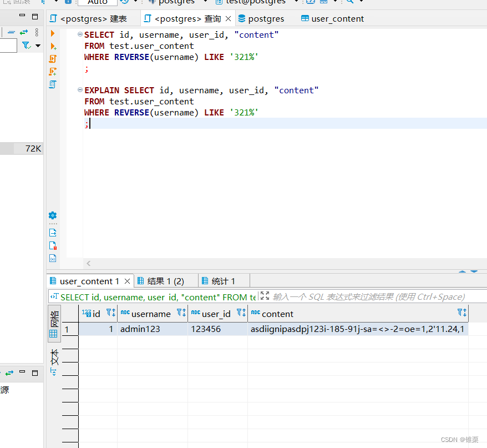Open the postgres active connection selector in toolbar
Screen dimensions: 487x448
point(177,2)
